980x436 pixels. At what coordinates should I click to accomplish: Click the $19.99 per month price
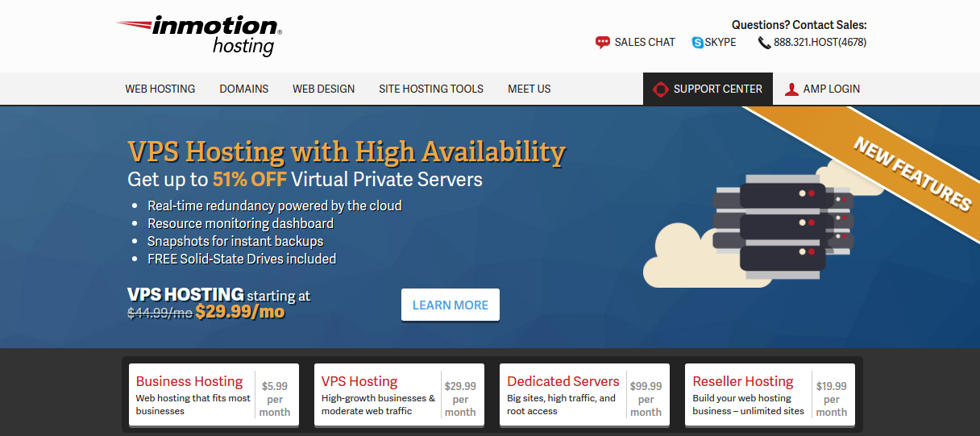(832, 399)
